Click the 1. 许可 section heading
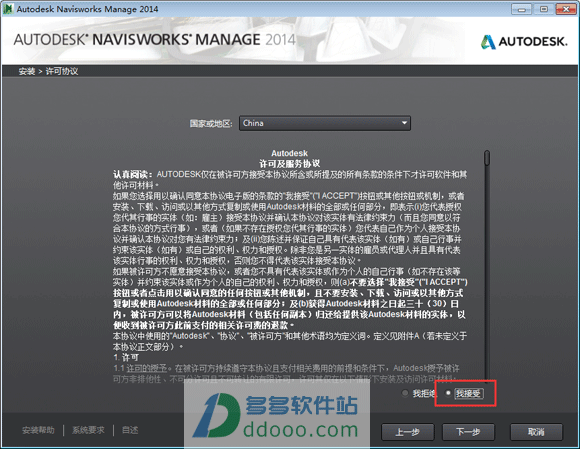 (126, 358)
